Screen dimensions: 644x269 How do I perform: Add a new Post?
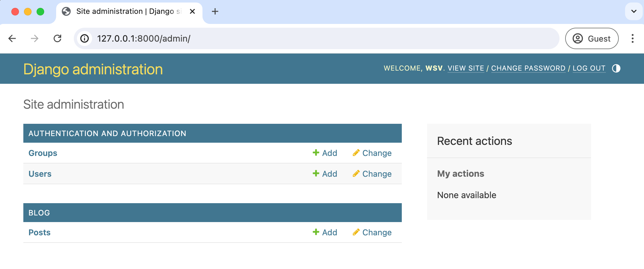(325, 232)
